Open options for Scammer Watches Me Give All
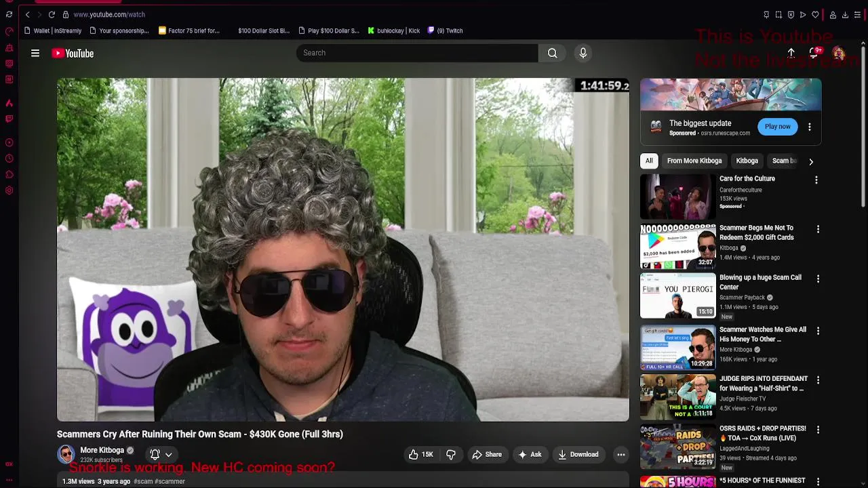Screen dimensions: 868x488 (x=818, y=331)
